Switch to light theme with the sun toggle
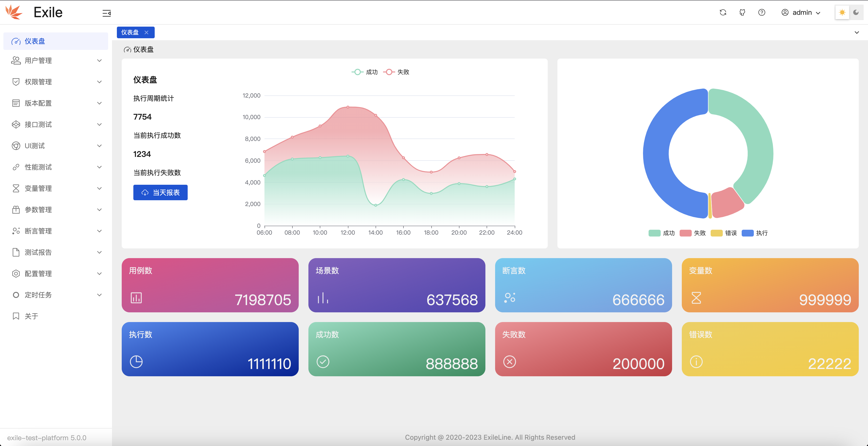868x446 pixels. click(x=842, y=12)
